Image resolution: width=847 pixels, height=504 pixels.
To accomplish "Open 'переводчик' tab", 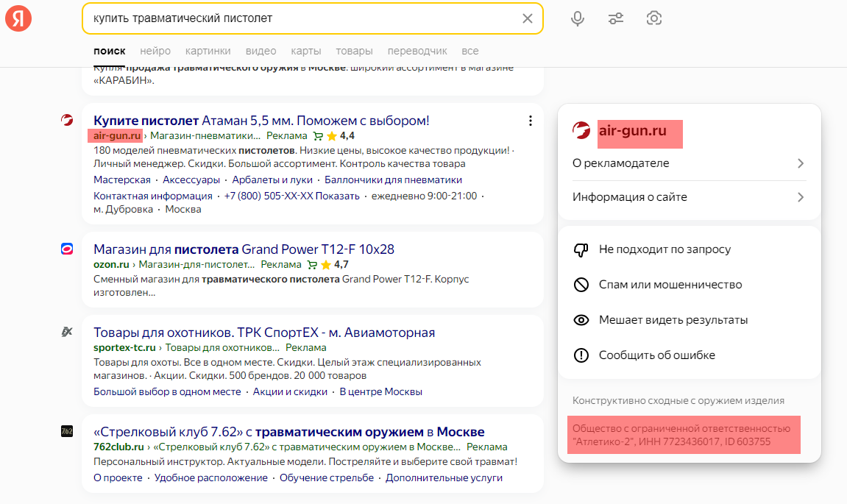I will [x=417, y=51].
